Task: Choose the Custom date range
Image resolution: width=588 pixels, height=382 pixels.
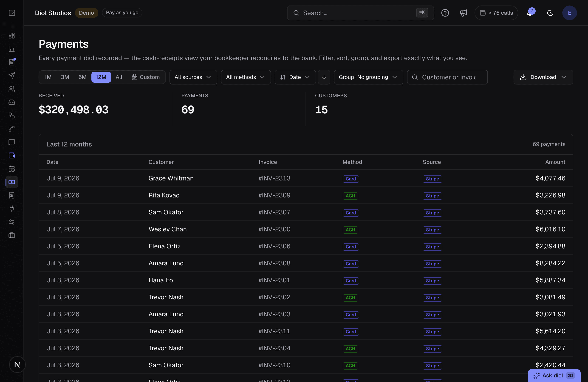Action: pos(146,77)
